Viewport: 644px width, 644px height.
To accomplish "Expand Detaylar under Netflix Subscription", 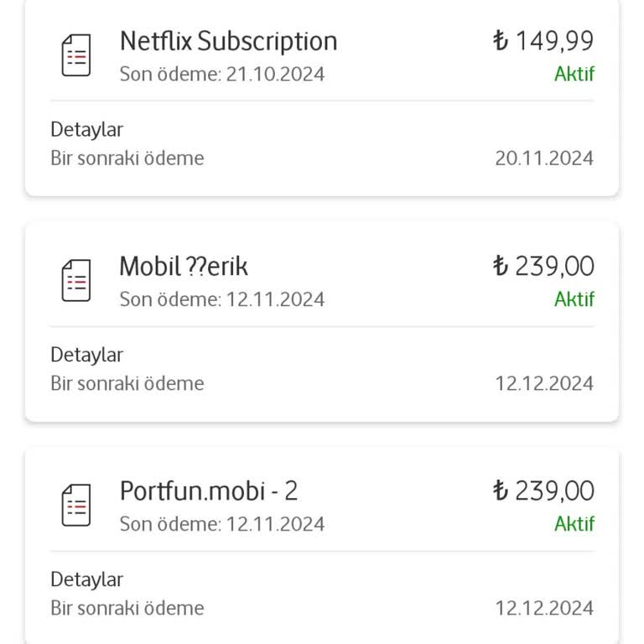I will (87, 130).
